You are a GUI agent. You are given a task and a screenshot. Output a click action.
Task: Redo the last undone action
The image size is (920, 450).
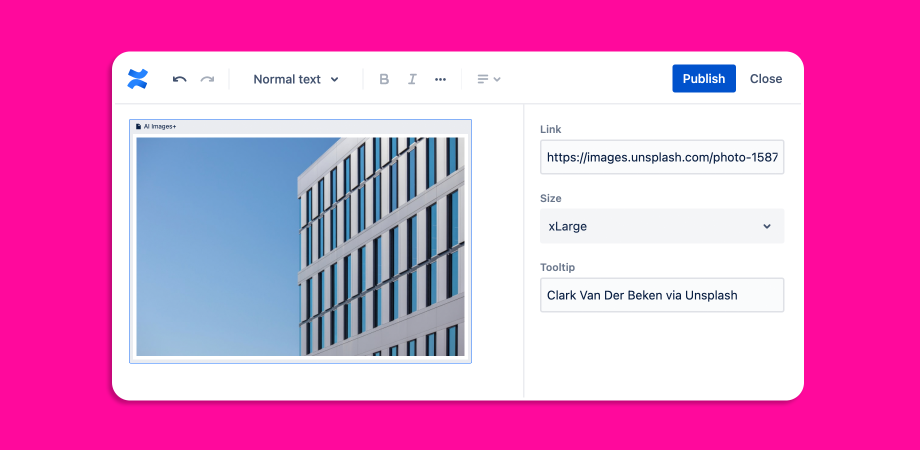coord(207,79)
